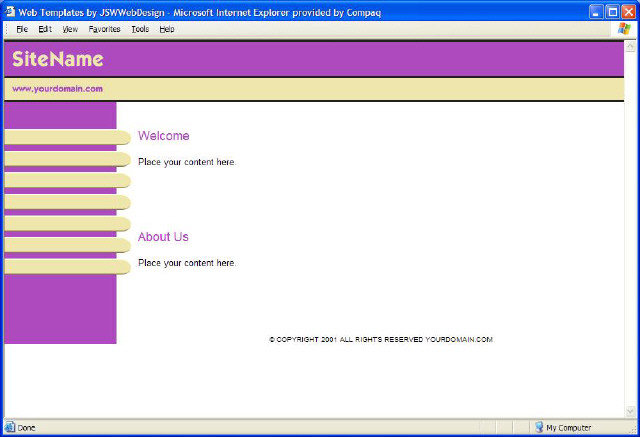Show the Tools menu
This screenshot has height=437, width=640.
pos(140,29)
